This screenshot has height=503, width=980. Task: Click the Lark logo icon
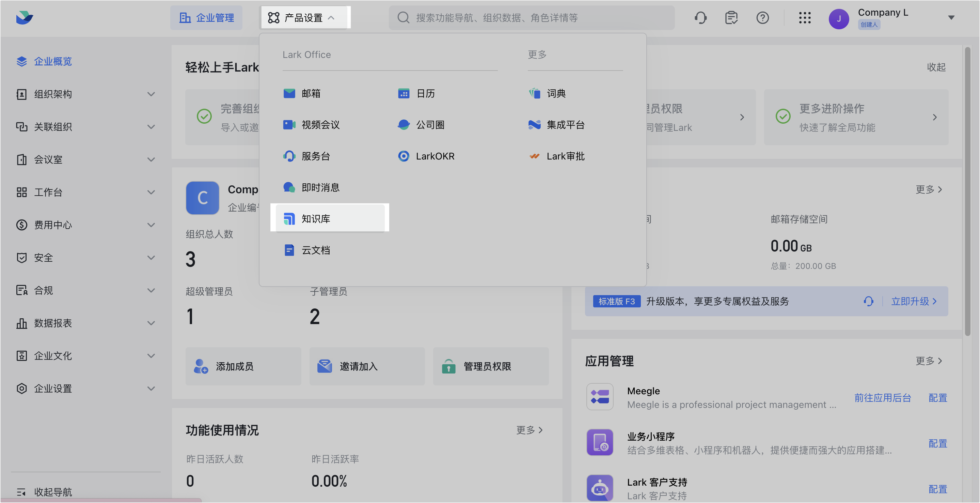pyautogui.click(x=25, y=17)
